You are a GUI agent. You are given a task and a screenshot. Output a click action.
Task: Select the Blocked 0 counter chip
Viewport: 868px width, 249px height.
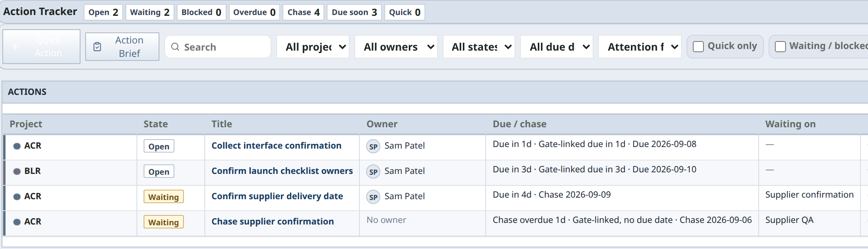[201, 12]
